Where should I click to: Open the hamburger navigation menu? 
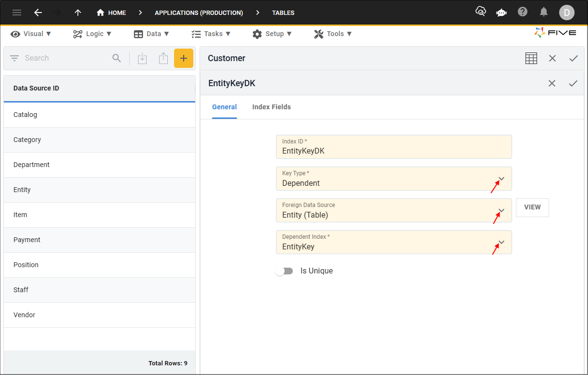click(17, 13)
